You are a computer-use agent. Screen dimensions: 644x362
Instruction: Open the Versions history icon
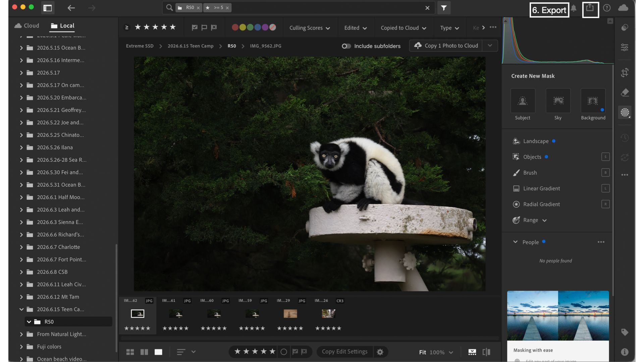[625, 137]
